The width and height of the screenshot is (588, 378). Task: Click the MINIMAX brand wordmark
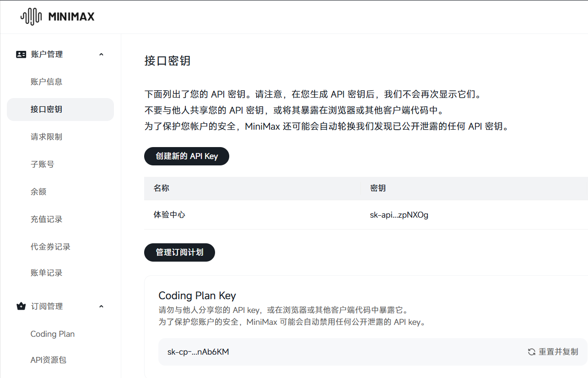[x=71, y=17]
